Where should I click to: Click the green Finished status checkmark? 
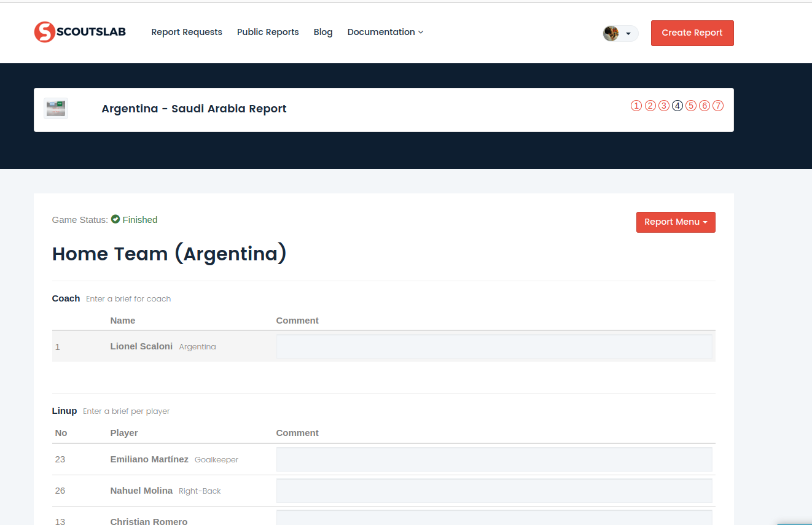tap(115, 219)
